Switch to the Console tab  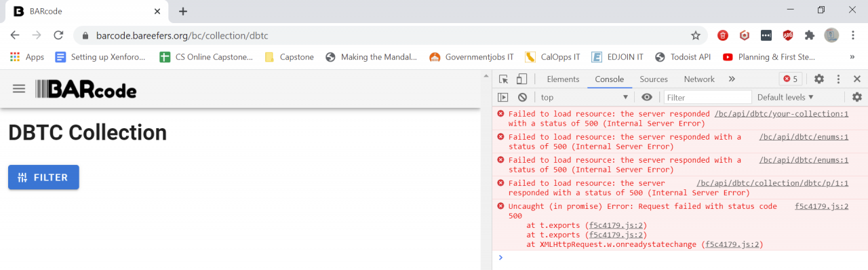610,79
